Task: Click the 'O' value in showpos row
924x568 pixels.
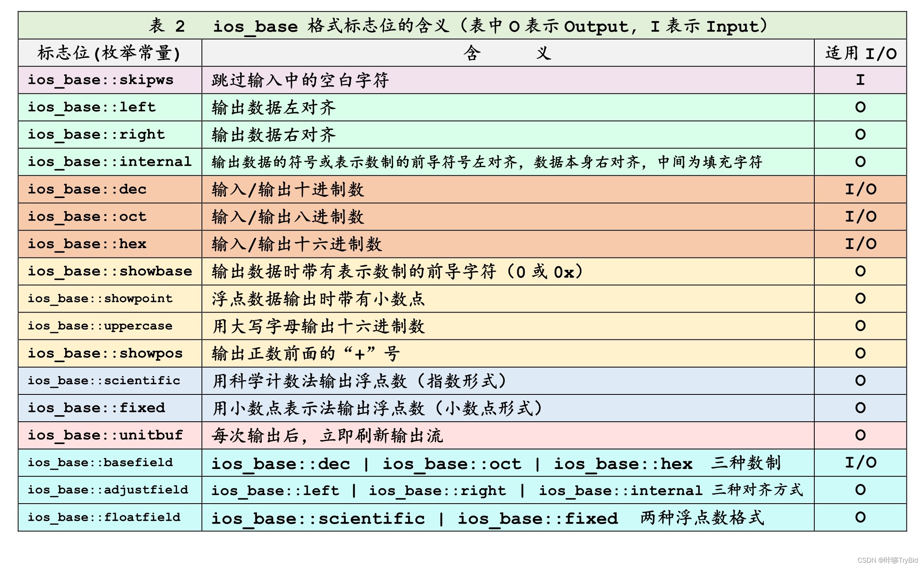Action: pyautogui.click(x=860, y=353)
